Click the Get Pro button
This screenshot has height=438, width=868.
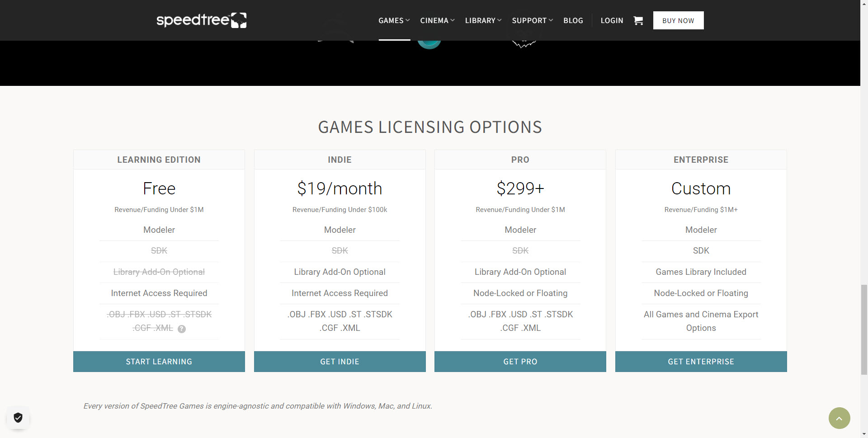point(520,362)
